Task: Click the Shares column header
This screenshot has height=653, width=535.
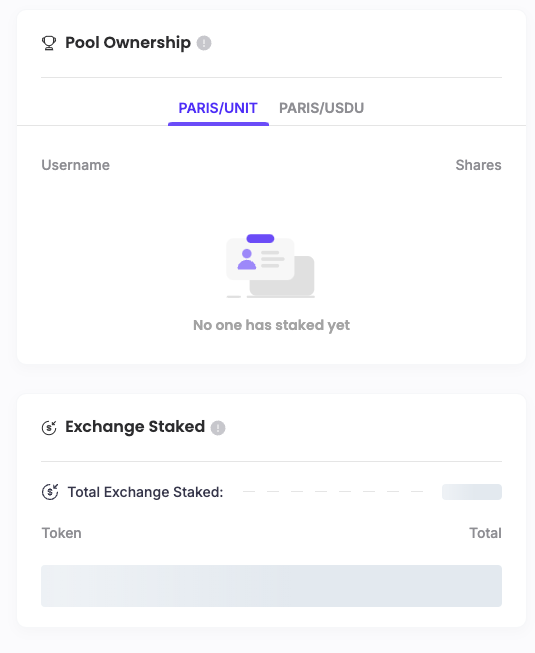Action: pos(478,165)
